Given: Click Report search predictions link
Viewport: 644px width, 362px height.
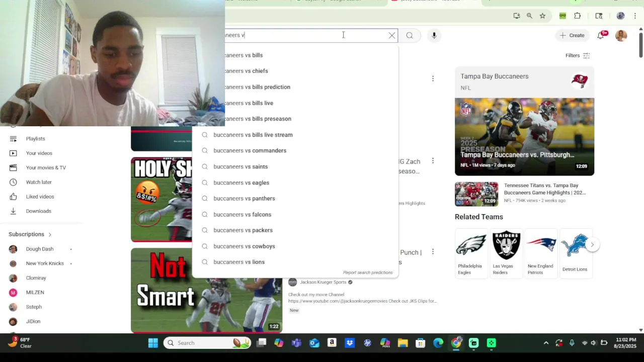Looking at the screenshot, I should [x=368, y=273].
